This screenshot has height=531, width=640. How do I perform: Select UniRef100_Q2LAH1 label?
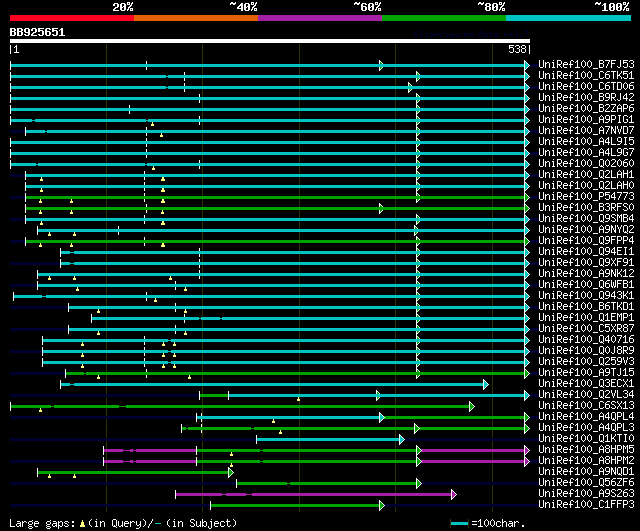click(x=586, y=175)
